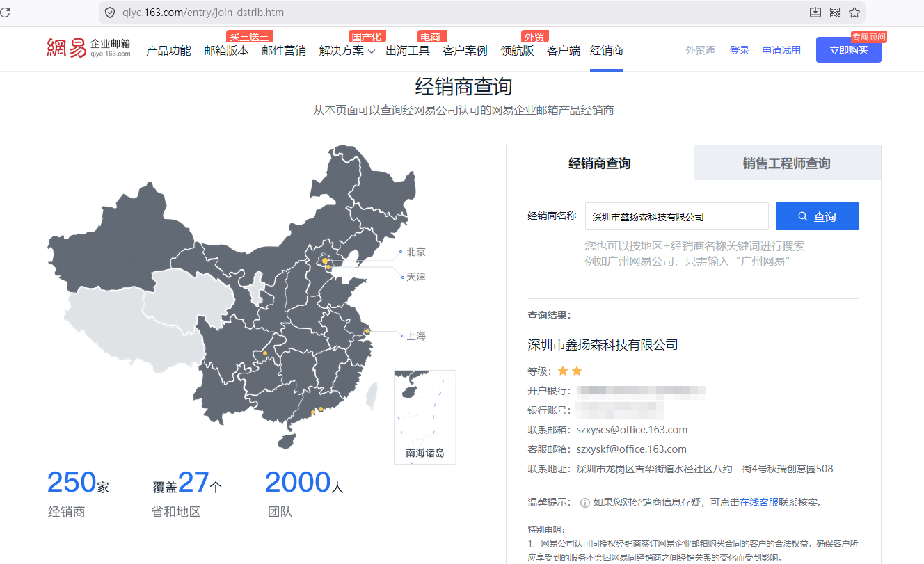Viewport: 924px width, 564px height.
Task: Click the 上海 map marker label
Action: pyautogui.click(x=416, y=336)
